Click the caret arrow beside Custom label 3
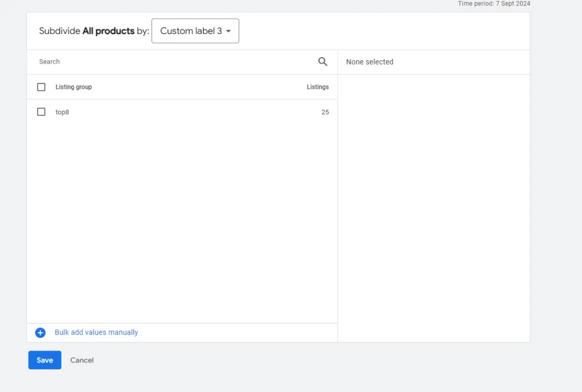 tap(228, 31)
